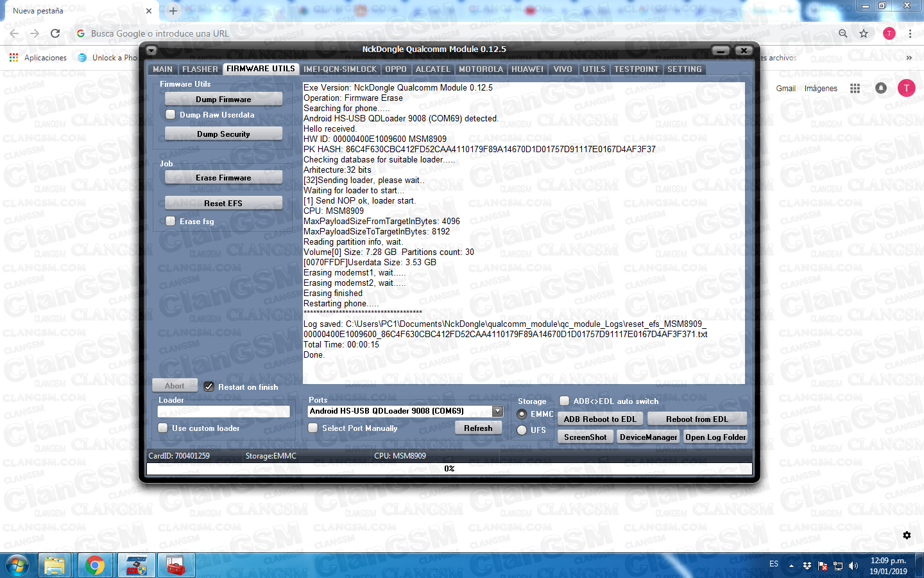
Task: Open volume control in system tray
Action: coord(853,566)
